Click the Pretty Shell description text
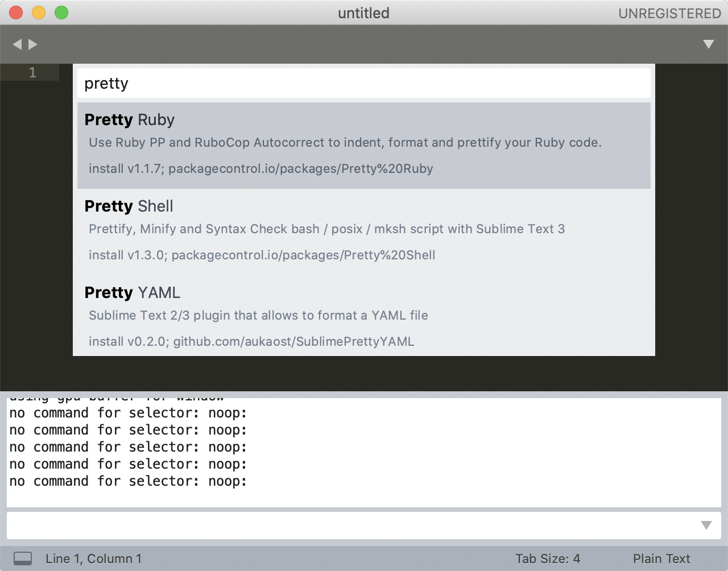Screen dimensions: 728x571 click(327, 229)
